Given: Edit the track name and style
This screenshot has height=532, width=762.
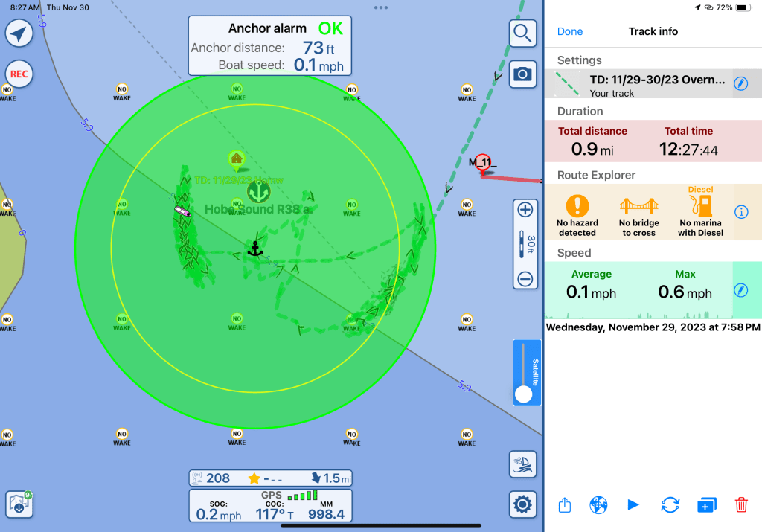Looking at the screenshot, I should click(740, 83).
